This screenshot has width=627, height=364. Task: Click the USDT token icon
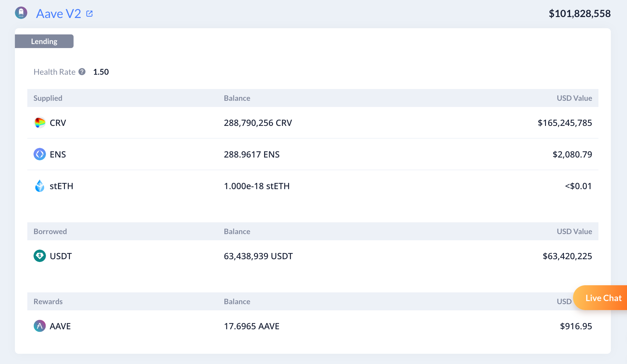[40, 256]
